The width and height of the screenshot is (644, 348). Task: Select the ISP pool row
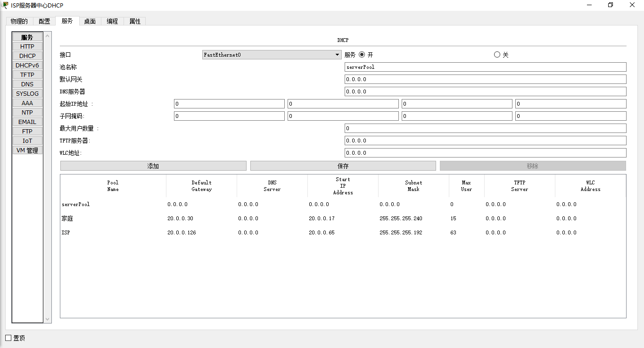point(343,232)
